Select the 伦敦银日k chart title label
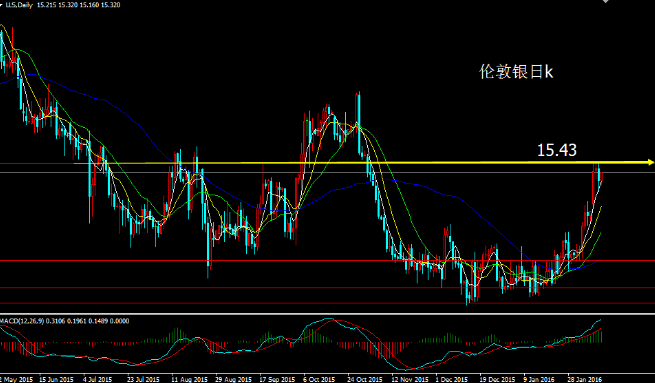Viewport: 655px width, 383px height. [515, 72]
